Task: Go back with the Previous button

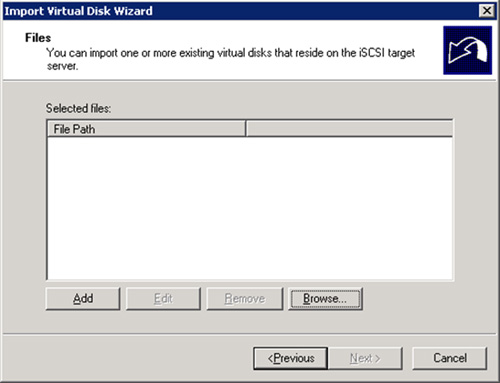Action: coord(290,358)
